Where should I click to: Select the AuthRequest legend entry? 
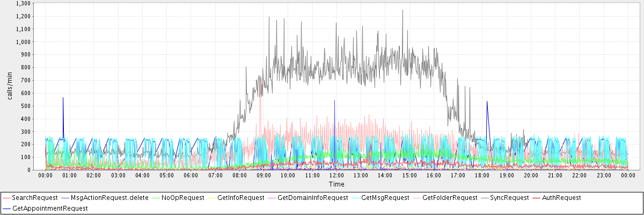[560, 198]
